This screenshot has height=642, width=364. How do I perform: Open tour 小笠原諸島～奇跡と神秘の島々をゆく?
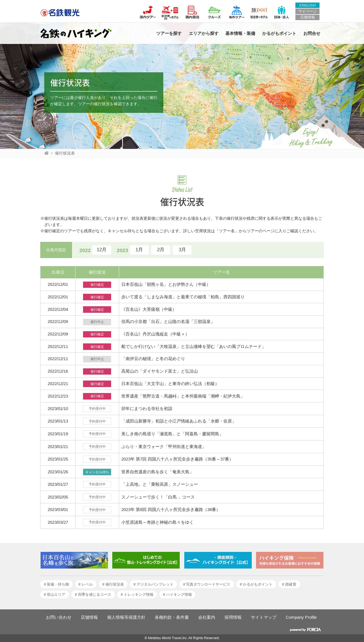coord(157,522)
